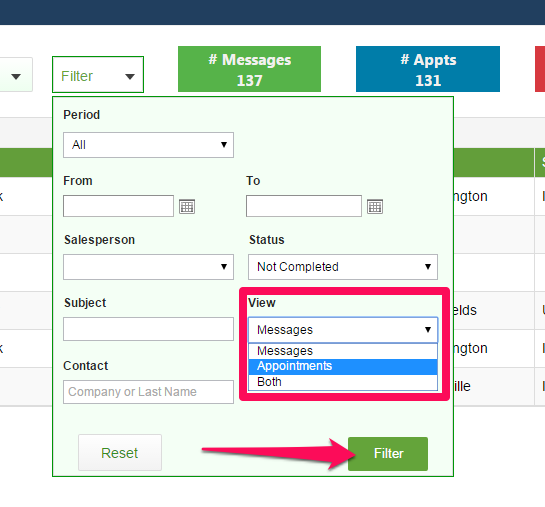Click into the Subject text field
Image resolution: width=545 pixels, height=507 pixels.
point(148,329)
